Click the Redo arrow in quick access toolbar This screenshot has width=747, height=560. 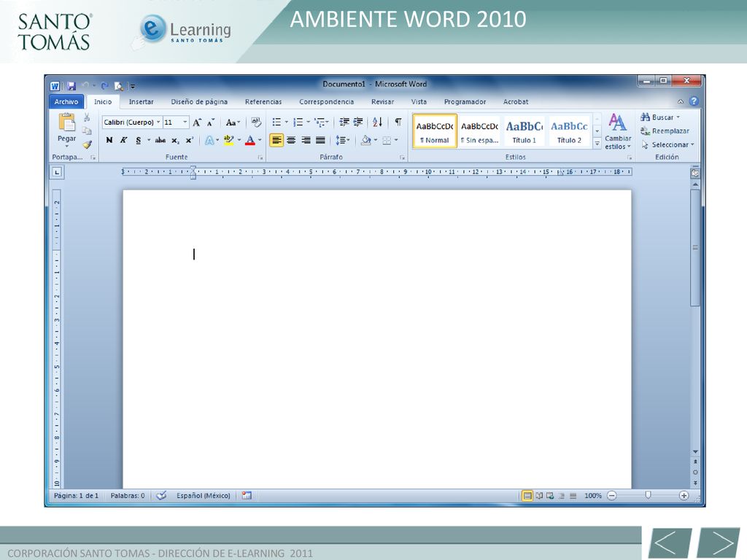105,86
